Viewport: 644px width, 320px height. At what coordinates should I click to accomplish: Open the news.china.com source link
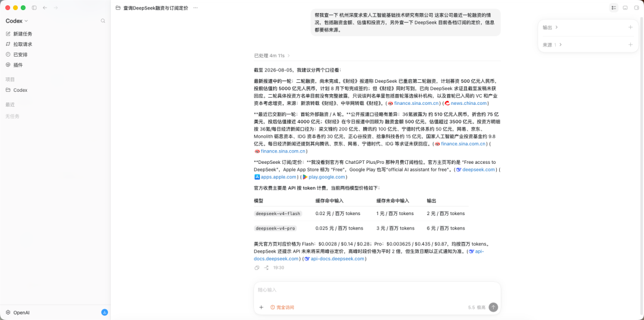(x=466, y=103)
